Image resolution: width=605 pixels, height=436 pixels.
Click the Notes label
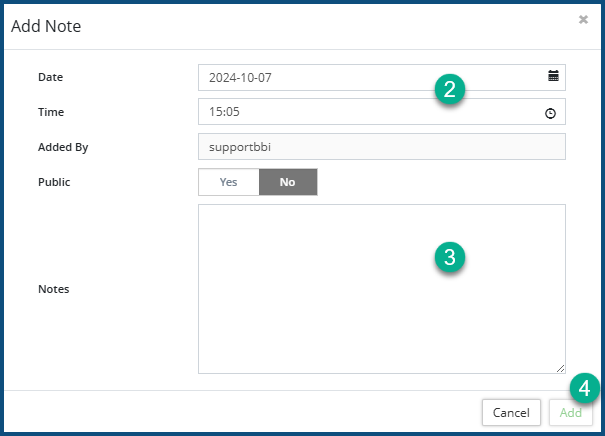tap(53, 289)
